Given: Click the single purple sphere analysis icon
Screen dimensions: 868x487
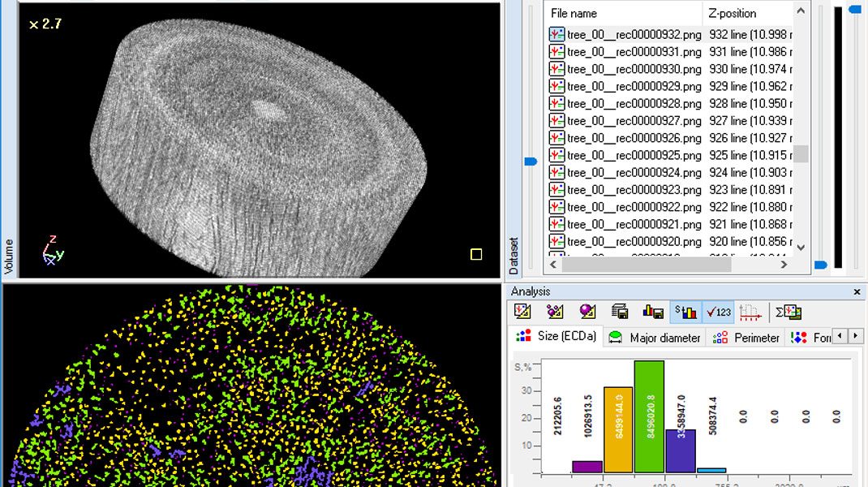Looking at the screenshot, I should (x=587, y=312).
